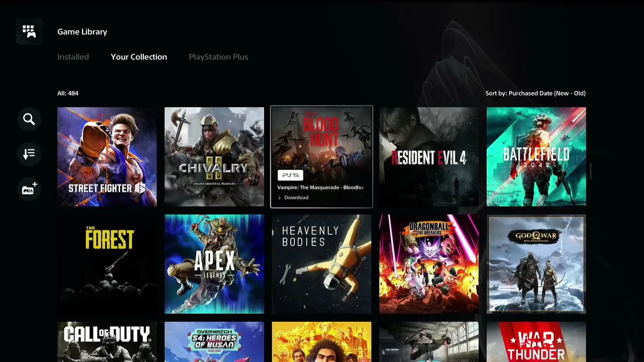Select the Chivalry II game tile

214,157
